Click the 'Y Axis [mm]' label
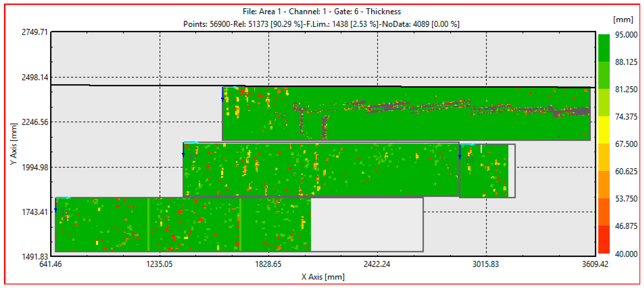Image resolution: width=644 pixels, height=288 pixels. click(x=14, y=144)
